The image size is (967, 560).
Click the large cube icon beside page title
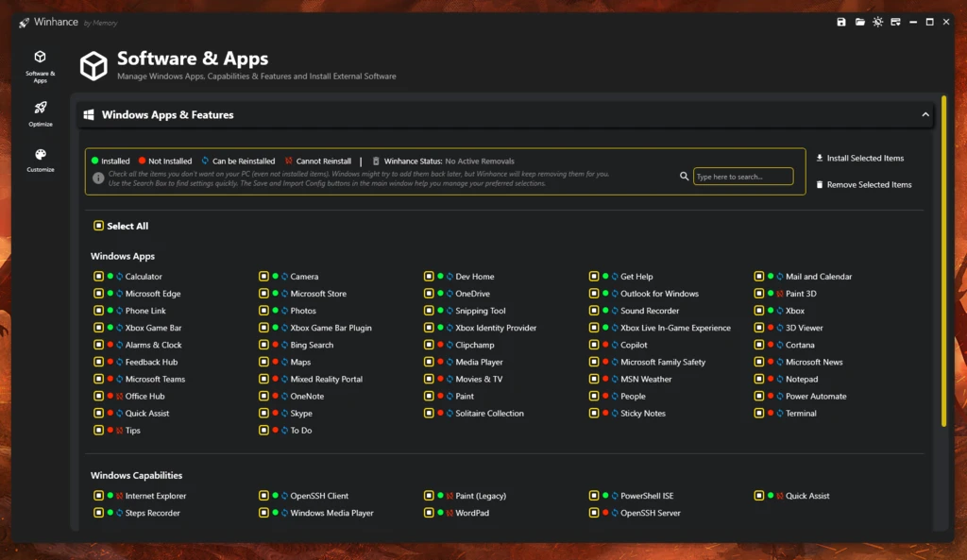click(93, 66)
